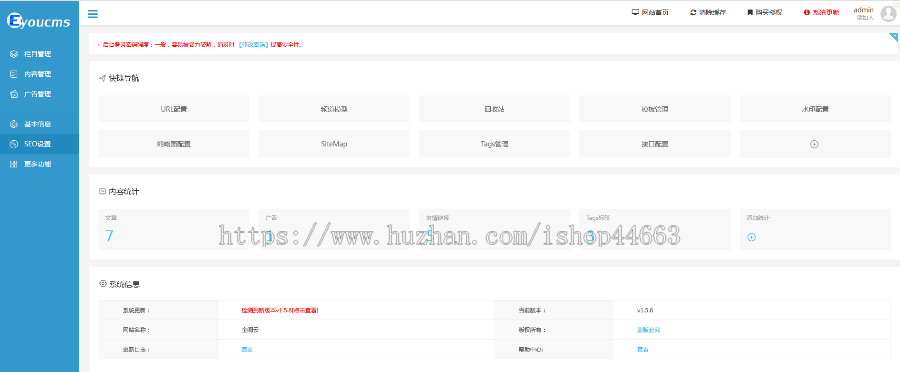Open the admin avatar menu
The image size is (900, 372).
889,14
